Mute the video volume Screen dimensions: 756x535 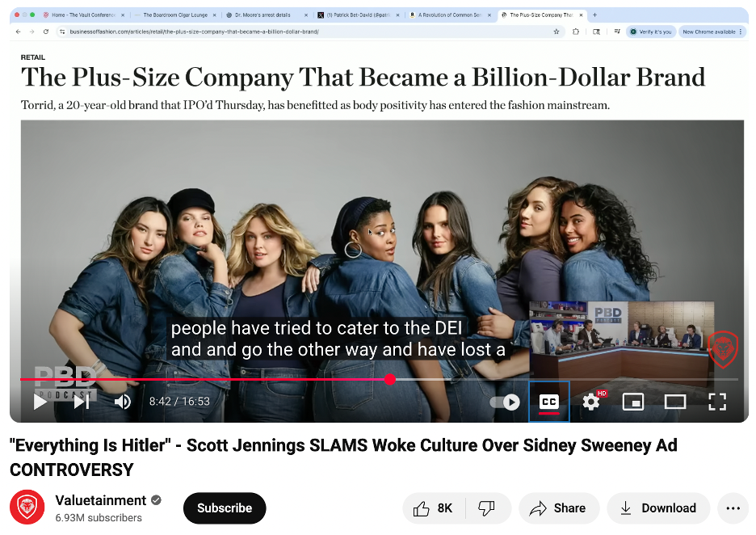123,402
